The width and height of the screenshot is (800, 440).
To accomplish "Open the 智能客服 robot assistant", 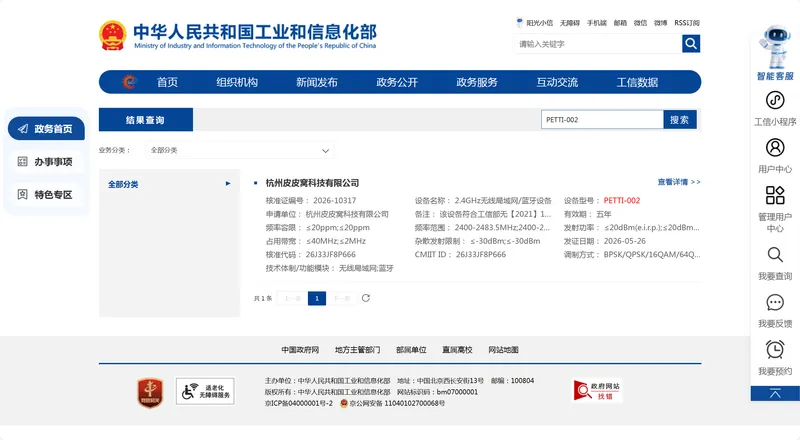I will coord(775,53).
